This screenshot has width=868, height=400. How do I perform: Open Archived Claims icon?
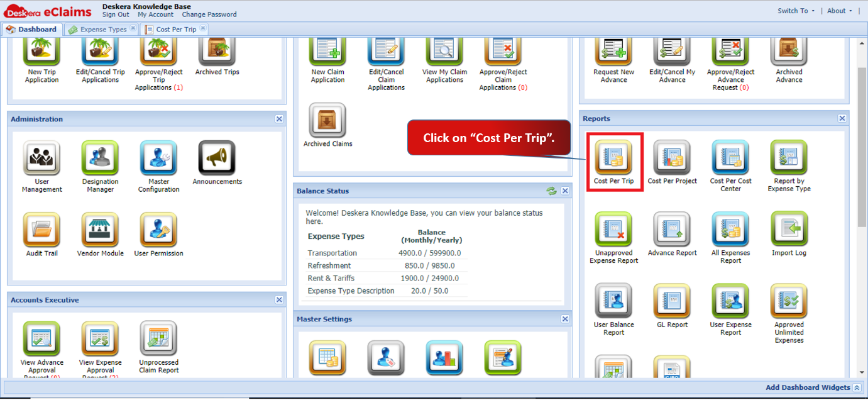[327, 120]
